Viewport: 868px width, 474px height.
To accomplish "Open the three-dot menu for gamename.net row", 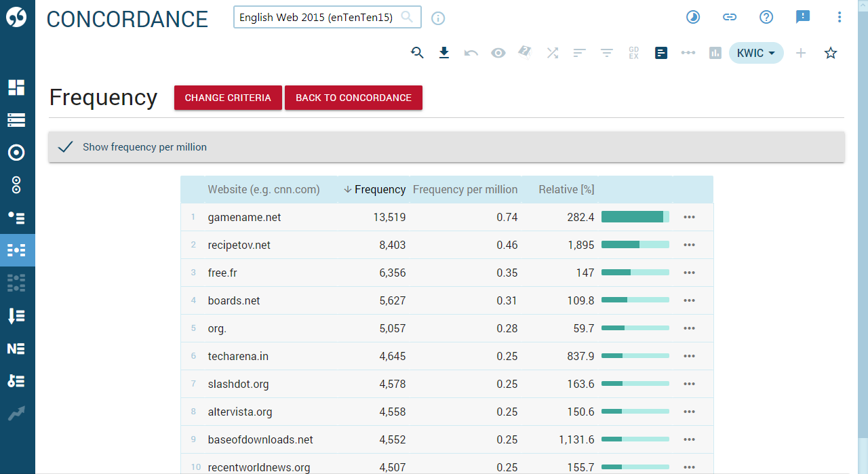I will point(690,217).
